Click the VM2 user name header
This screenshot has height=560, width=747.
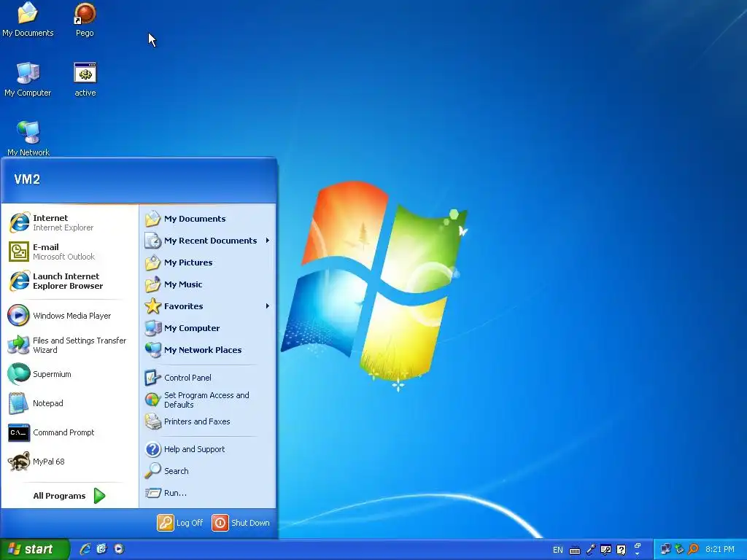[27, 179]
